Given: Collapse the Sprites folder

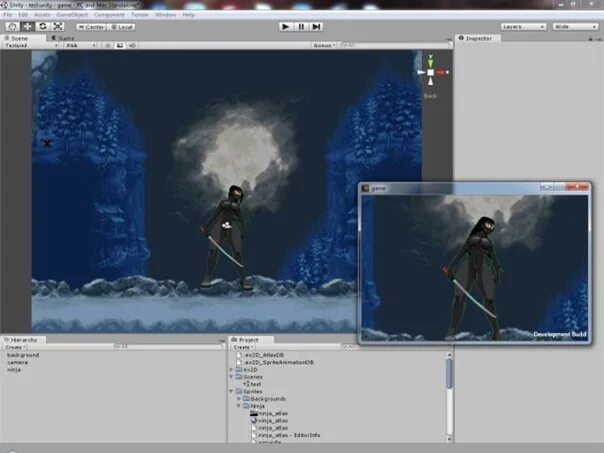Looking at the screenshot, I should coord(232,391).
